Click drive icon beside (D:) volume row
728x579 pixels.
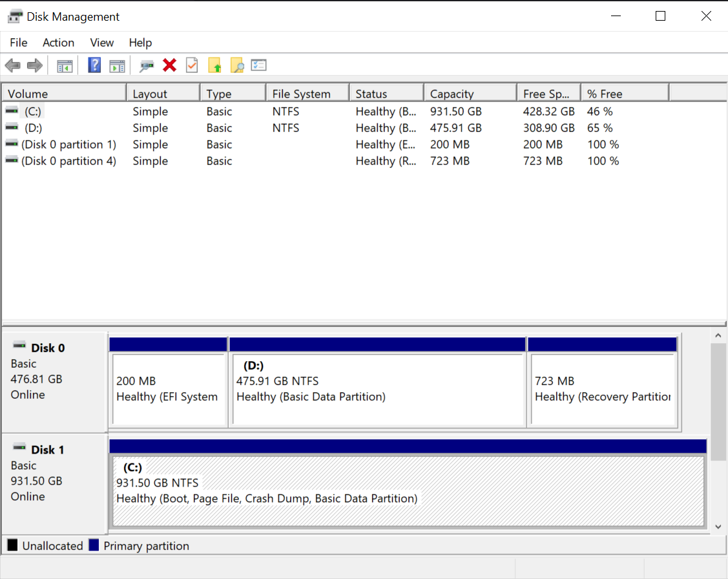[12, 127]
